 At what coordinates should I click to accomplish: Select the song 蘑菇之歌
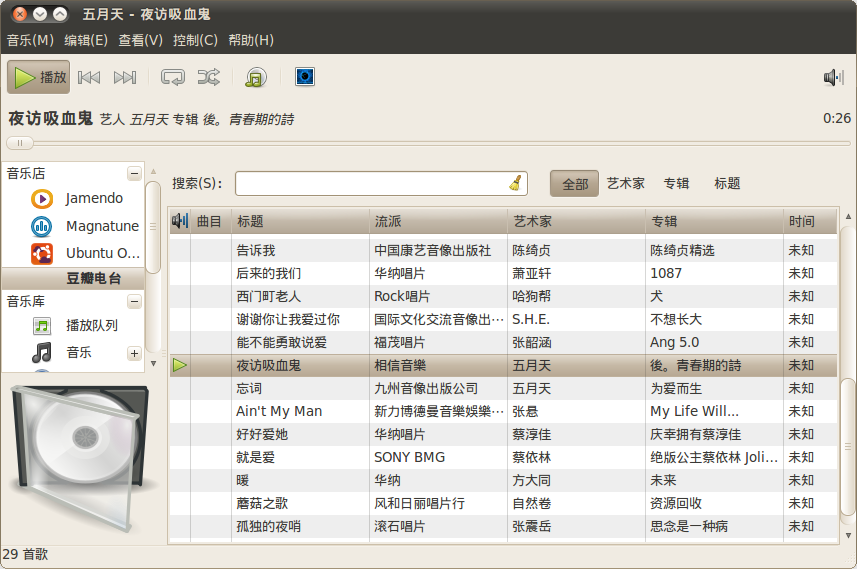coord(262,503)
